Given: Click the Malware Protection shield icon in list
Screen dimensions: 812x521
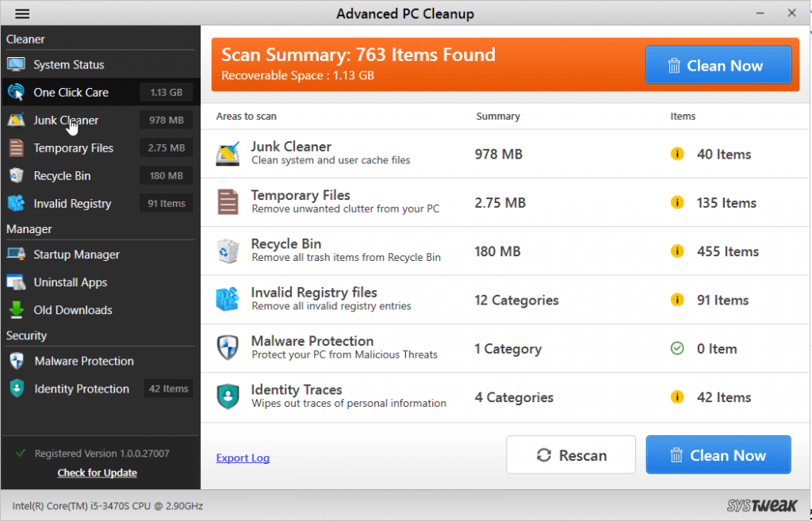Looking at the screenshot, I should (x=228, y=347).
